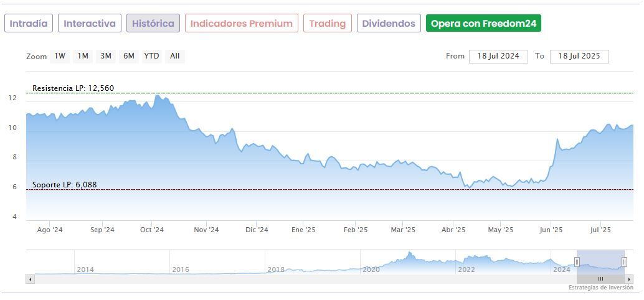Image resolution: width=644 pixels, height=300 pixels.
Task: Select the Histórica tab
Action: pyautogui.click(x=153, y=24)
